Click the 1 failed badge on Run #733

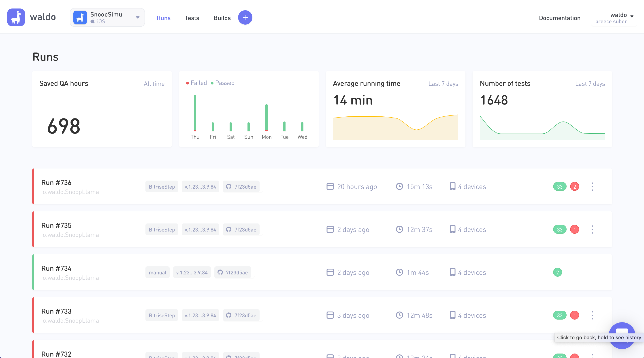(x=574, y=315)
